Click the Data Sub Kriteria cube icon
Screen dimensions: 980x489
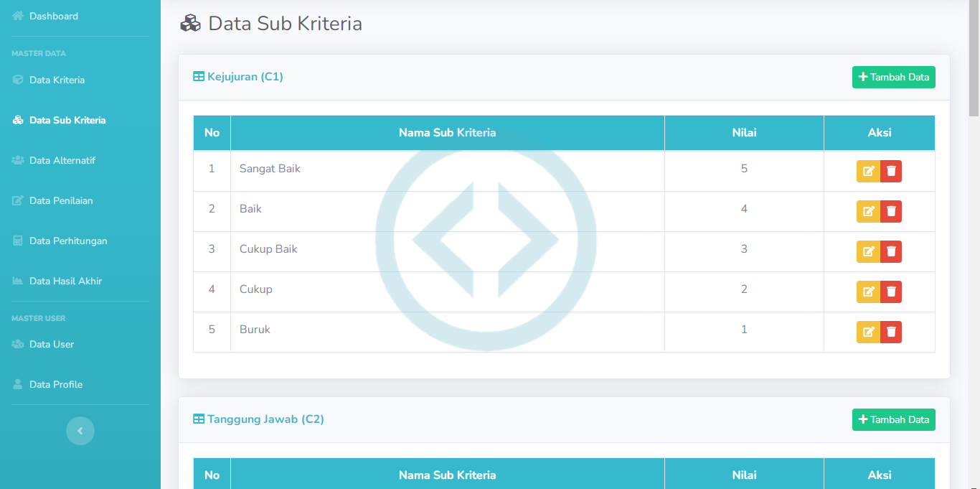[17, 120]
